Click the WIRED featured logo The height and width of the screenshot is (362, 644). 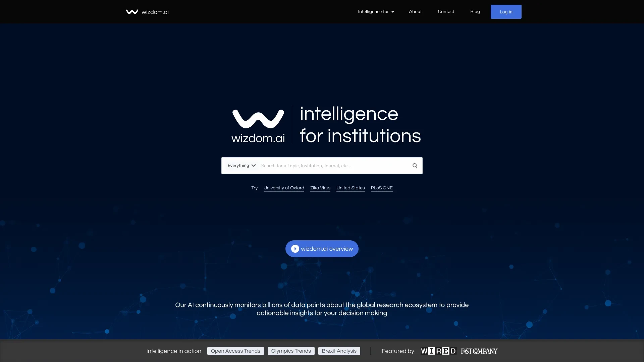[438, 351]
